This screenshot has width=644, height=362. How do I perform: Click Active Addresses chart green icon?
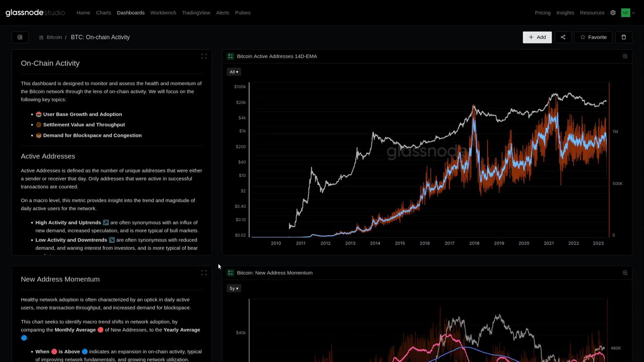[x=230, y=56]
